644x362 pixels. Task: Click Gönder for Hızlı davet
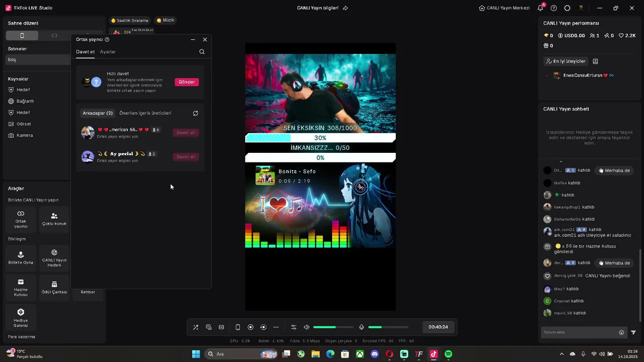tap(187, 82)
